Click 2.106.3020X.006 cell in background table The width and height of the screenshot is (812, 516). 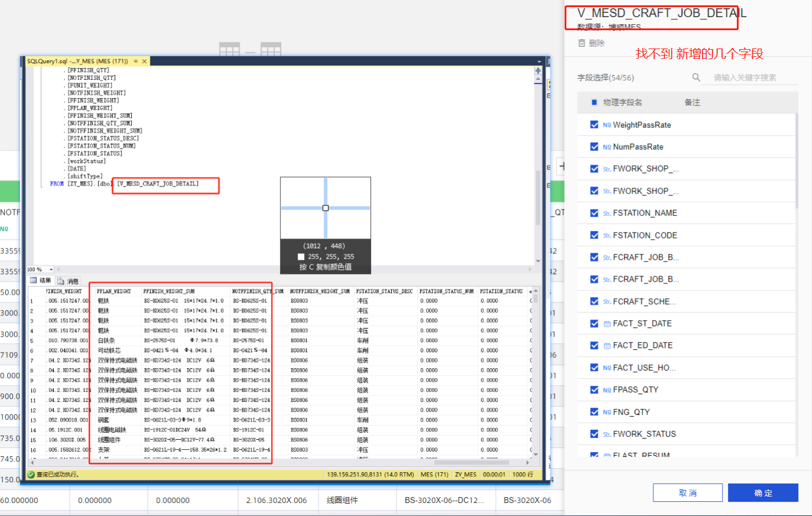pos(276,500)
